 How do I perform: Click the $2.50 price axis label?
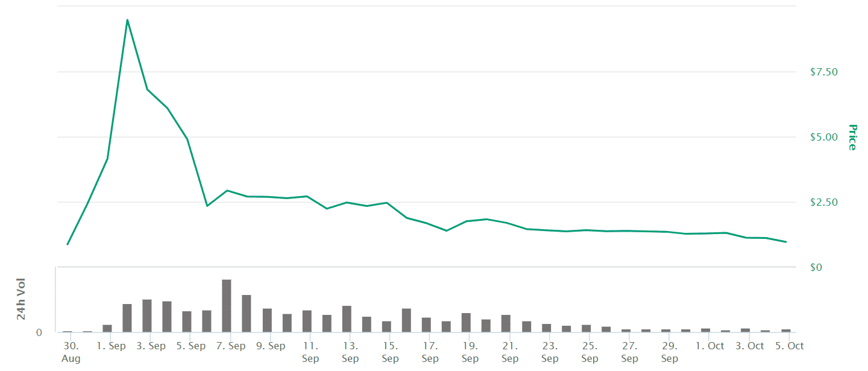pos(824,203)
